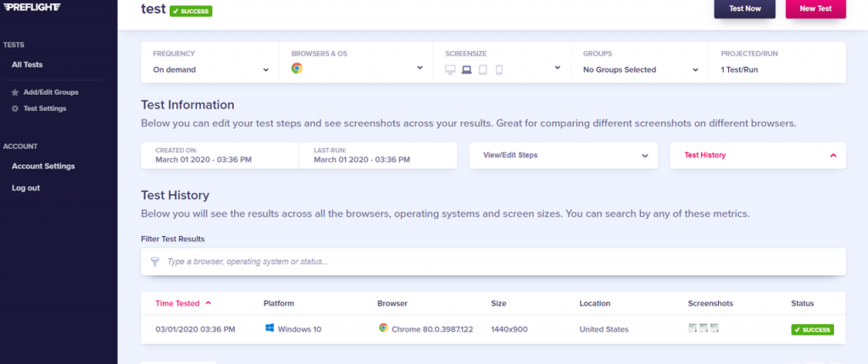Click the chevron in the Groups box

pos(695,70)
